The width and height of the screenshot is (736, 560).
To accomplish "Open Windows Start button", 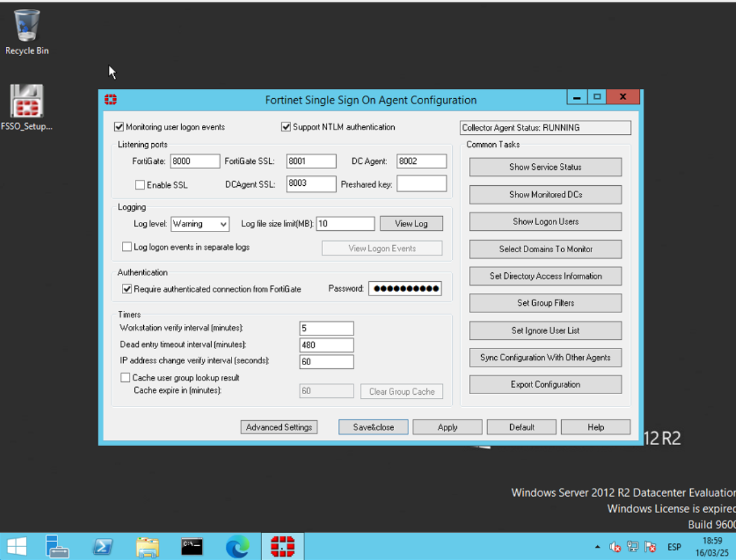I will pyautogui.click(x=16, y=546).
